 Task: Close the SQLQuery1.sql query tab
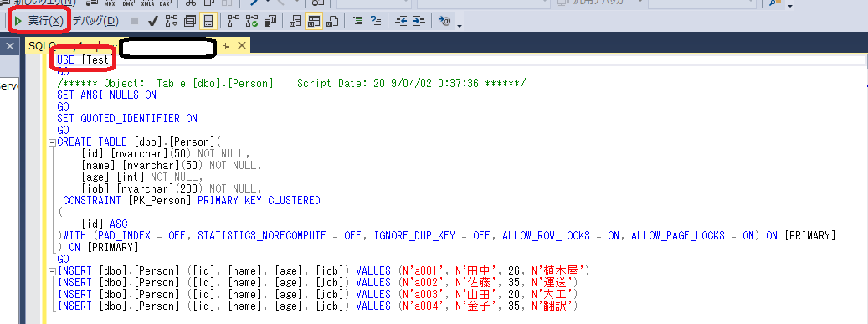[x=242, y=45]
